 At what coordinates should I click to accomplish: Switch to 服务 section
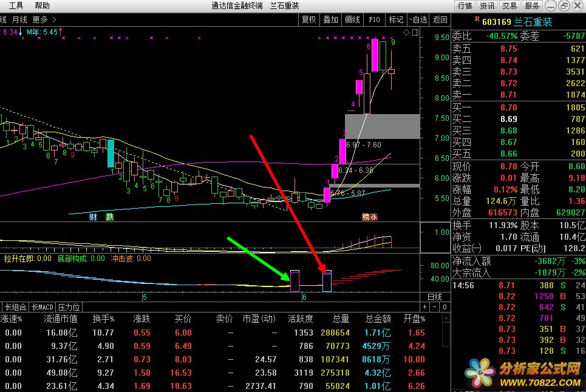tap(531, 5)
